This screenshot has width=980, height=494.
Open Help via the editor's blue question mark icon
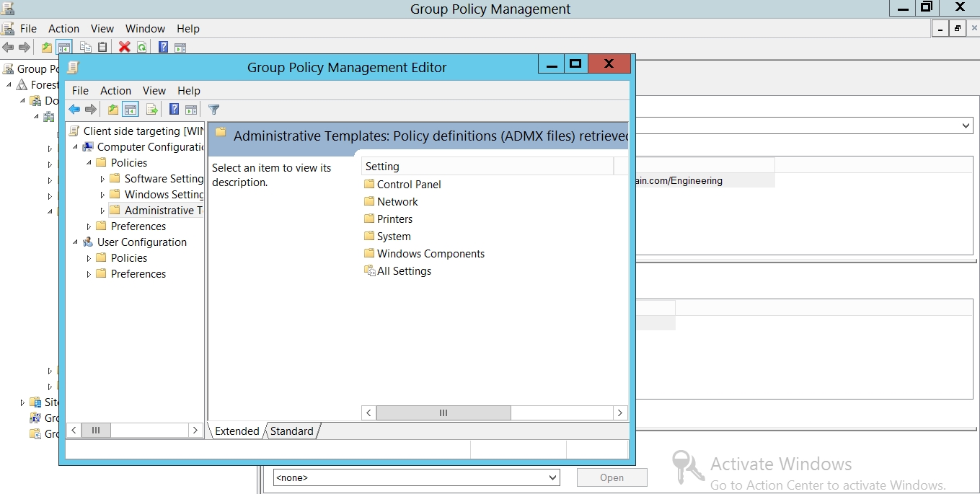click(174, 110)
